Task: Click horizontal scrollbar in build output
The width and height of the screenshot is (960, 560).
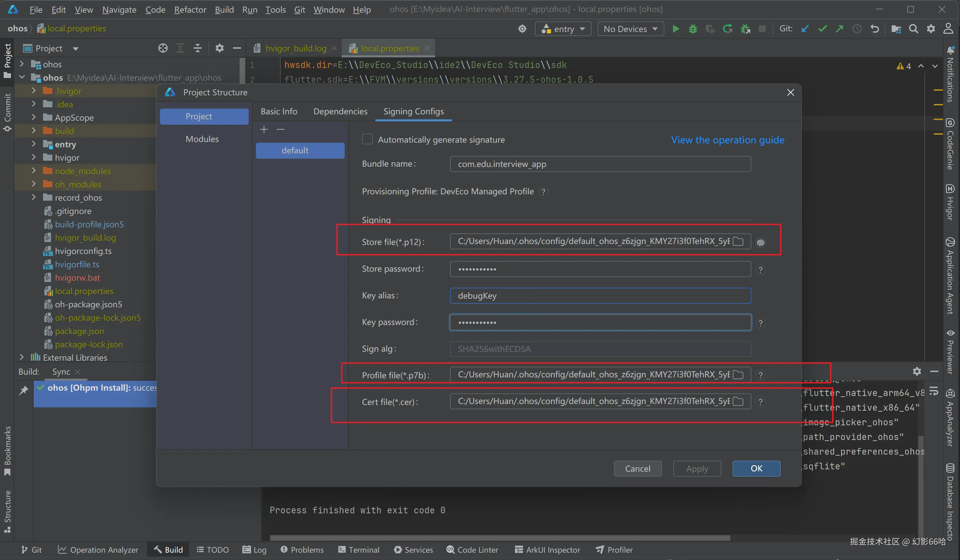Action: click(x=500, y=538)
